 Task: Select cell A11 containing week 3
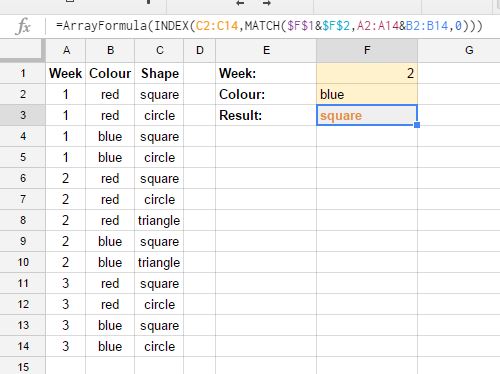pyautogui.click(x=66, y=283)
